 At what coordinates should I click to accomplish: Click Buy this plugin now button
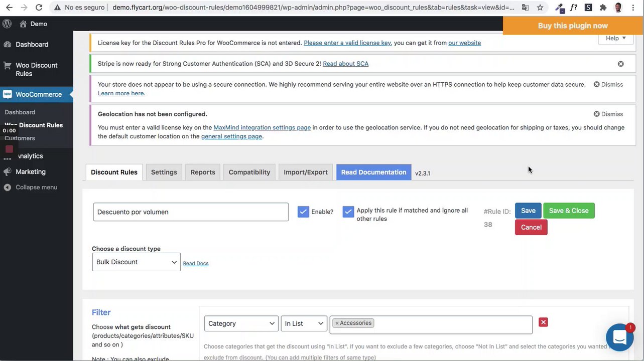point(573,26)
